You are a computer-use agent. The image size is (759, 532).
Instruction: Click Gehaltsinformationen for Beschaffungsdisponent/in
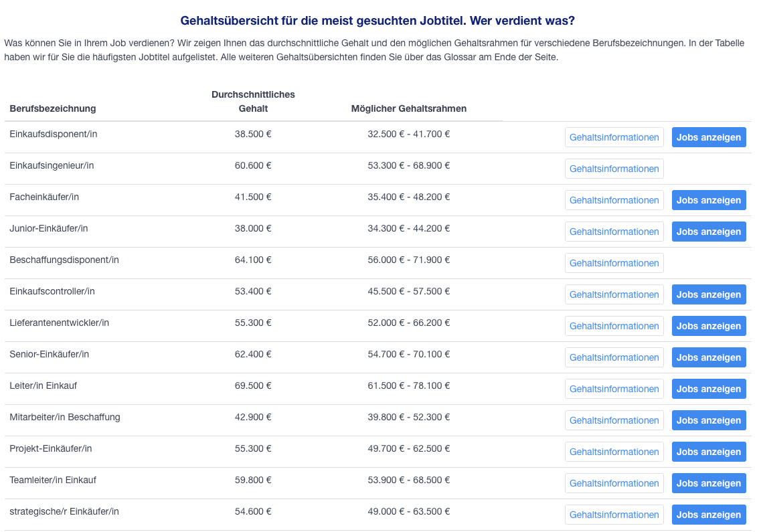[614, 263]
